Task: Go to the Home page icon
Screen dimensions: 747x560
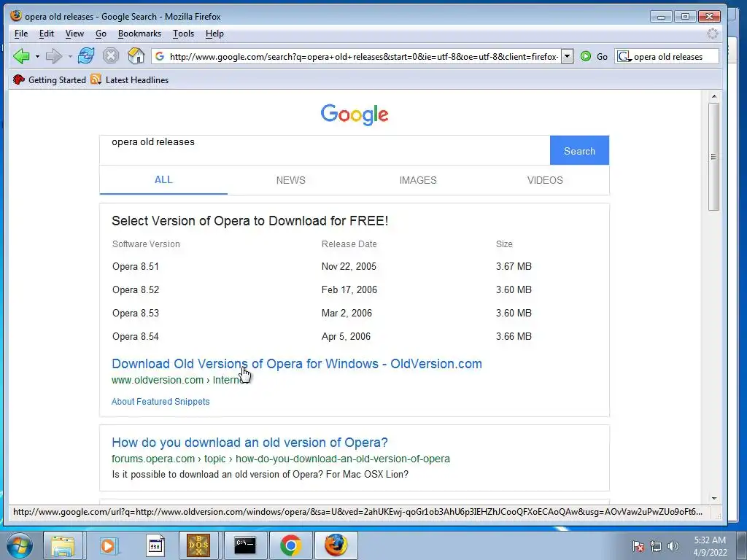Action: 136,56
